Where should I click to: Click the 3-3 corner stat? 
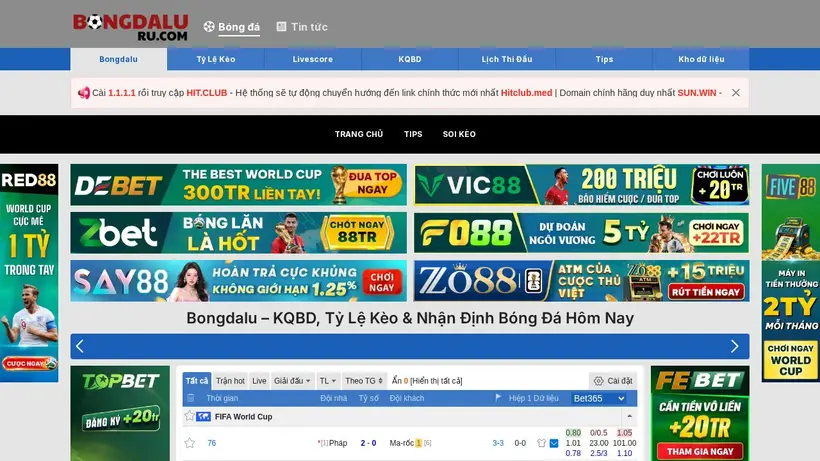pos(498,443)
